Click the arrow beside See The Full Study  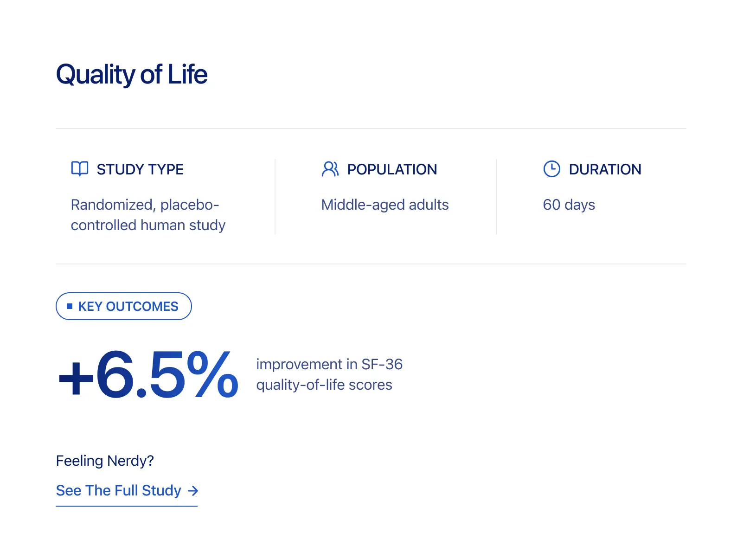(x=193, y=491)
